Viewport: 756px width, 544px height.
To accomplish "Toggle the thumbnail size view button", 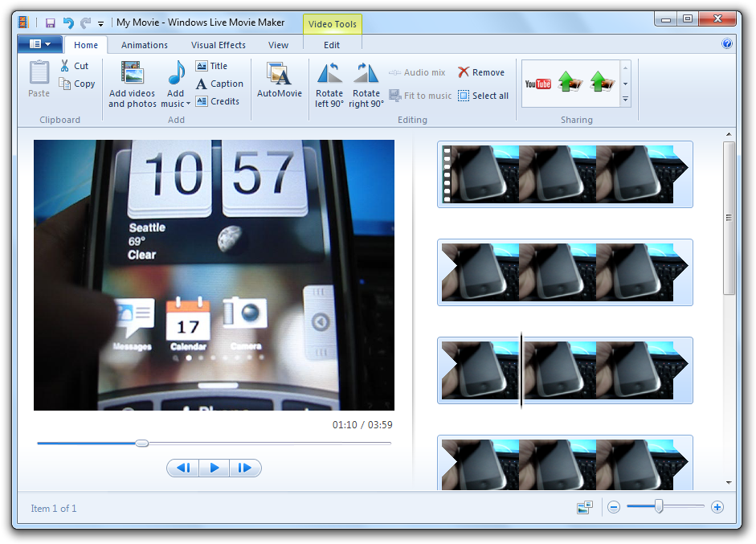I will [x=584, y=508].
